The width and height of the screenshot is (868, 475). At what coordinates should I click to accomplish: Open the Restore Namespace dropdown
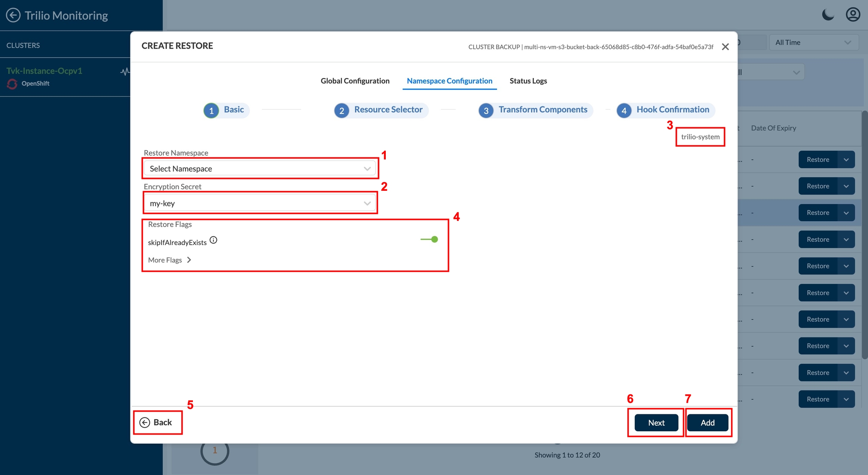260,169
